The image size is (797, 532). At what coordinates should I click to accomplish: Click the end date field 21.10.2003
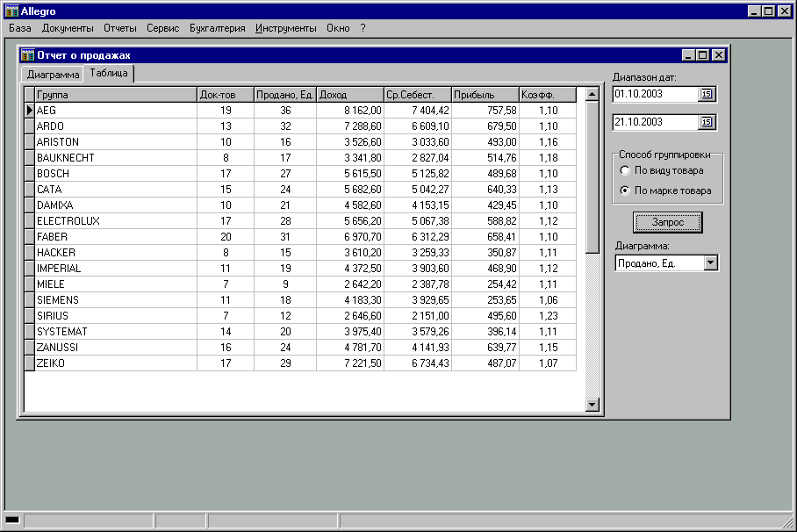point(657,122)
